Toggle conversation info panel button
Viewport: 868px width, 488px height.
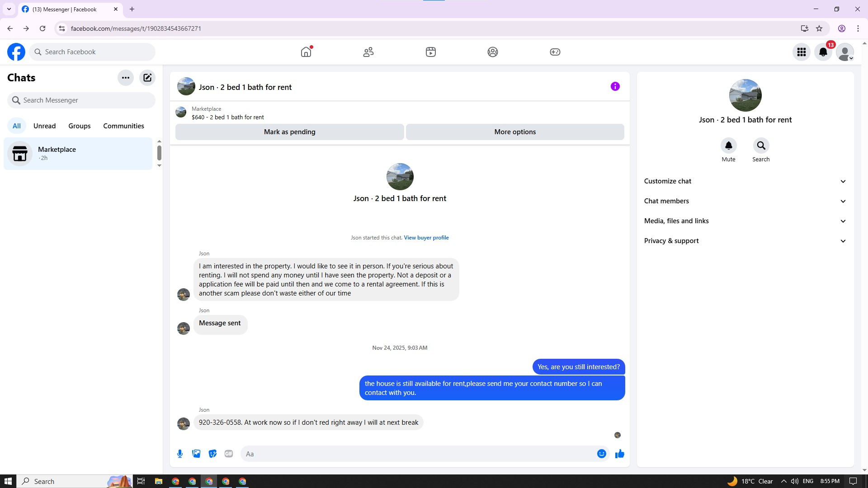615,86
